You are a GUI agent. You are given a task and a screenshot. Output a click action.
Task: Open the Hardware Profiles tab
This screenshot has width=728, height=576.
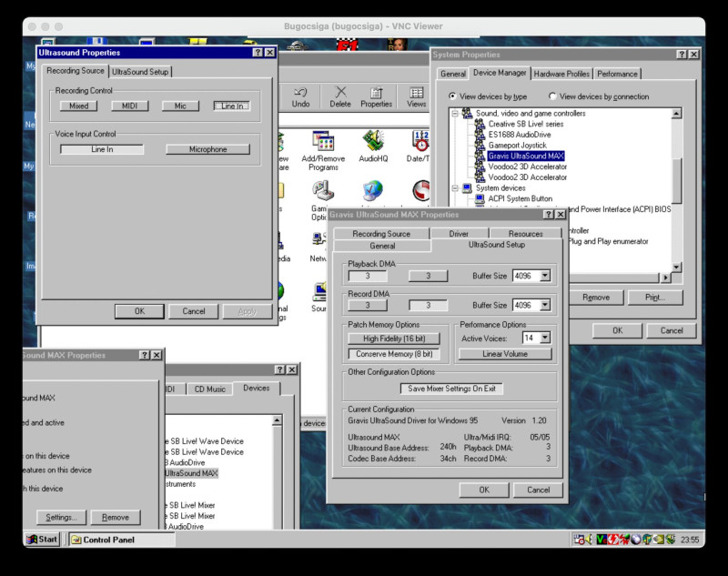coord(561,74)
